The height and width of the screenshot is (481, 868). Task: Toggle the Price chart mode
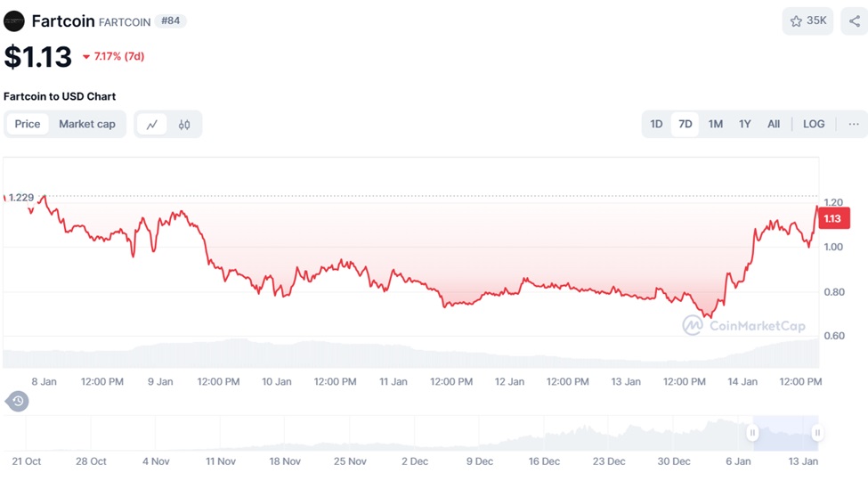click(x=28, y=124)
